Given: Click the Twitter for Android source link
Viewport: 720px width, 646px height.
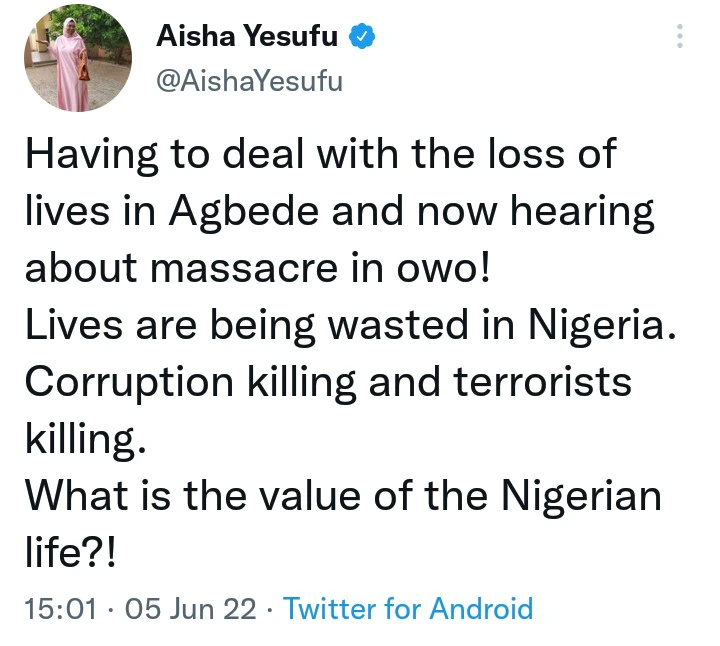Looking at the screenshot, I should click(x=408, y=608).
